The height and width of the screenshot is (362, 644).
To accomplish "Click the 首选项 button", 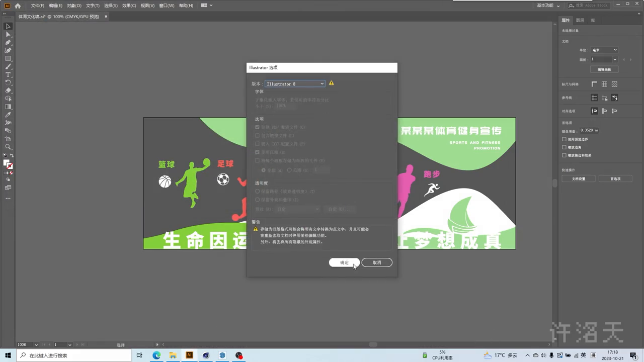I will click(615, 178).
